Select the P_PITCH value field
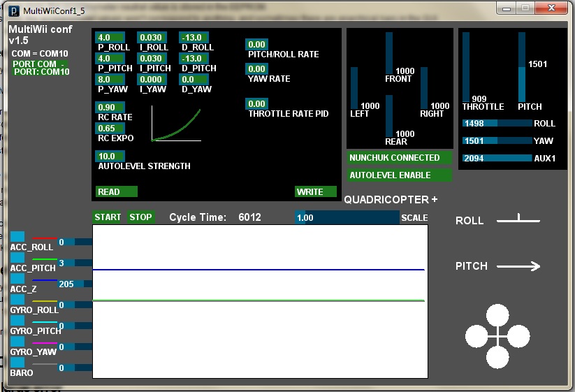Image resolution: width=575 pixels, height=392 pixels. [x=110, y=58]
